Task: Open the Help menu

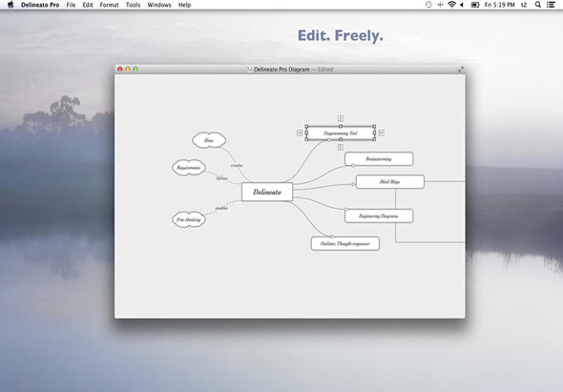Action: pos(184,5)
